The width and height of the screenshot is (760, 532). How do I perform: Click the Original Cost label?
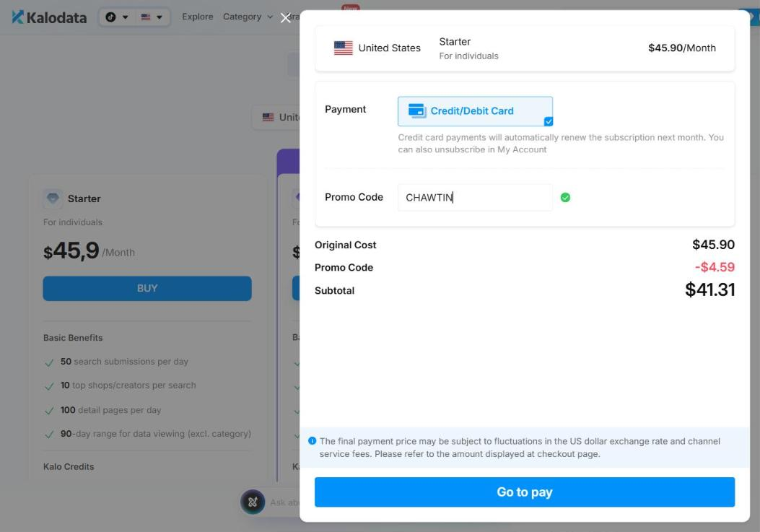pos(345,245)
